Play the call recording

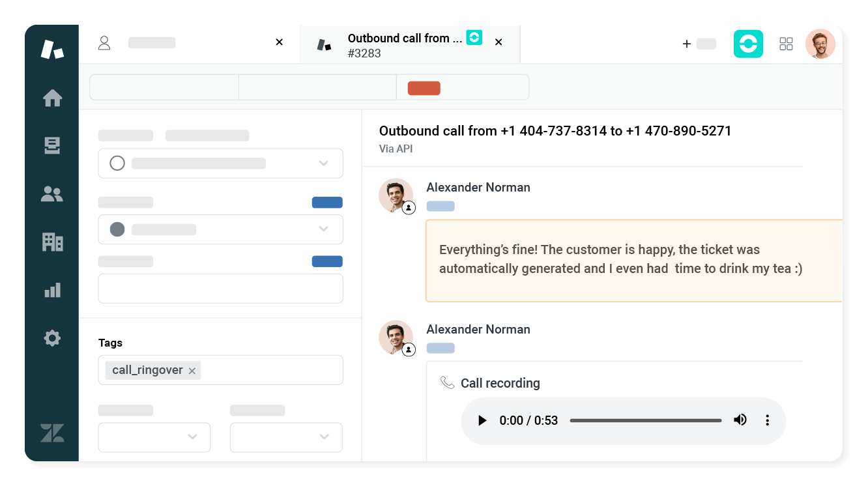pyautogui.click(x=482, y=421)
